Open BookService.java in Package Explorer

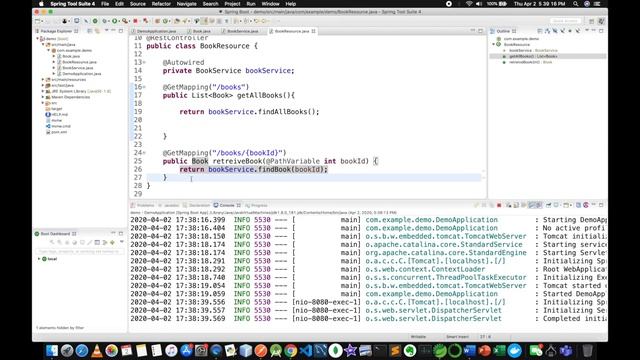tap(78, 68)
